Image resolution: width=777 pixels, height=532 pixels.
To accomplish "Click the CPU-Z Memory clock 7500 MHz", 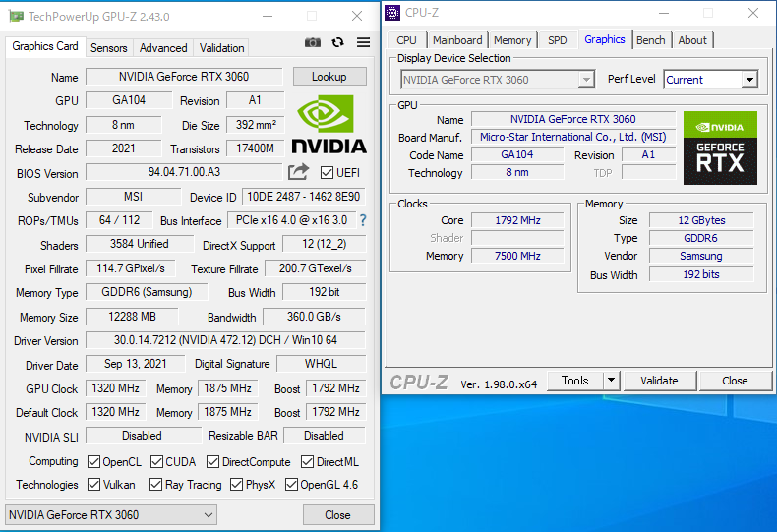I will tap(517, 256).
